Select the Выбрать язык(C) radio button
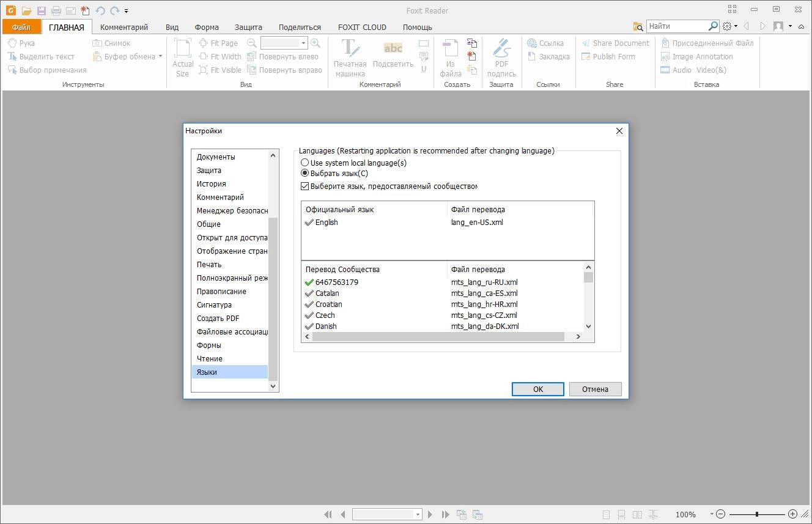The height and width of the screenshot is (524, 812). coord(304,173)
